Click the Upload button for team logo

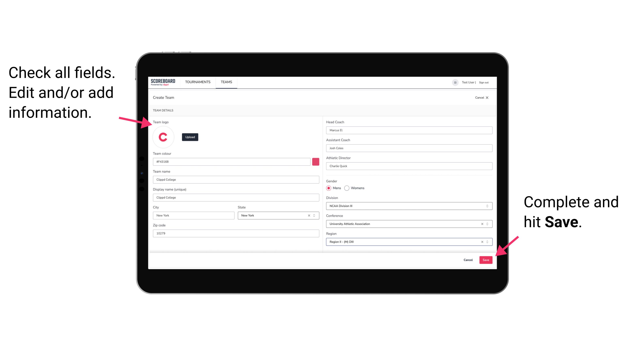click(190, 137)
